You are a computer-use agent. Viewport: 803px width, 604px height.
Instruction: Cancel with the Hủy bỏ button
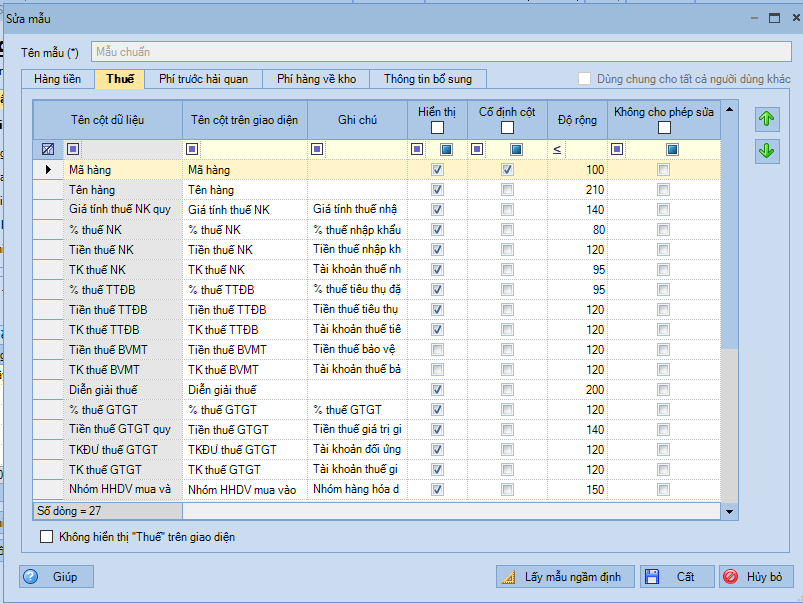point(756,577)
